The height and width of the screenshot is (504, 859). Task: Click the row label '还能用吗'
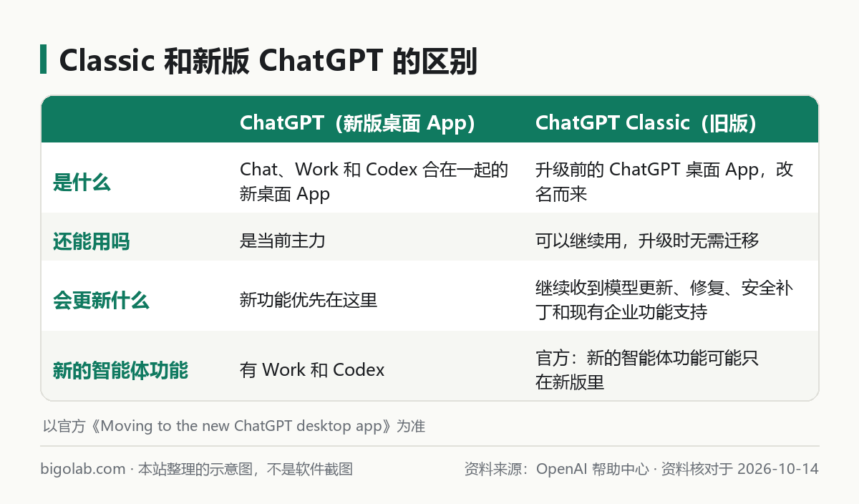click(92, 241)
